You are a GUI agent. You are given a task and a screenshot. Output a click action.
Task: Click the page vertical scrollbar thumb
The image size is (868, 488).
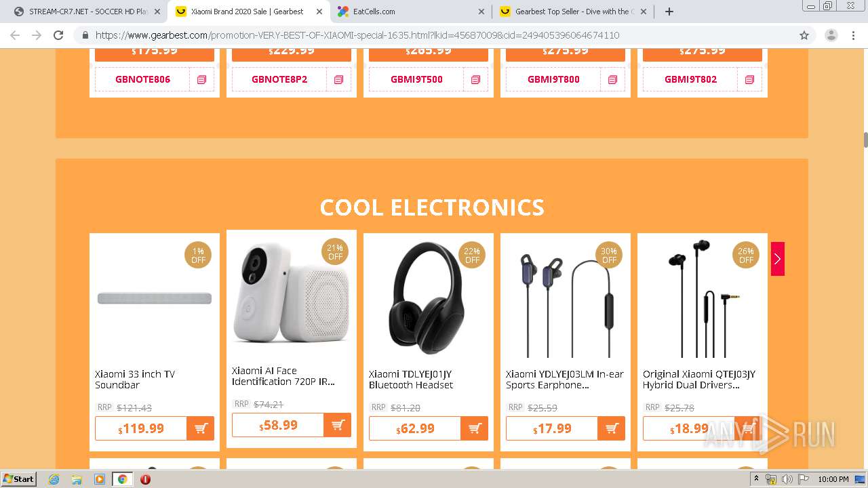pos(865,140)
